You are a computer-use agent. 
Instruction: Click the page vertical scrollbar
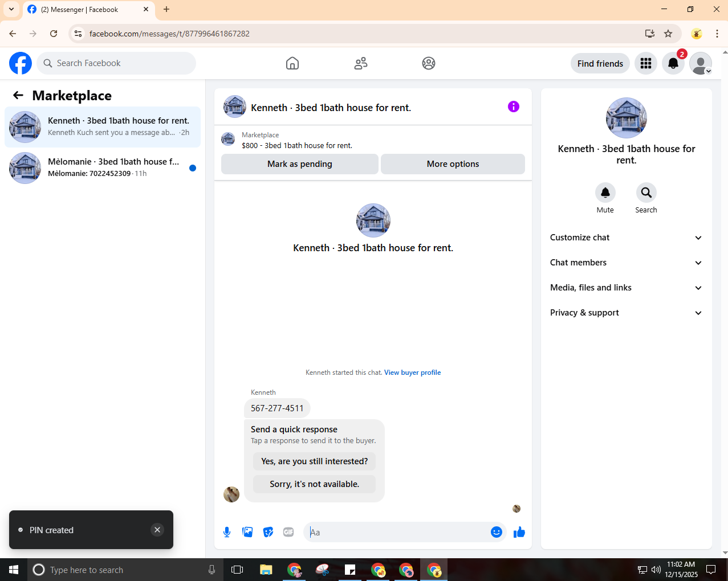click(x=725, y=302)
